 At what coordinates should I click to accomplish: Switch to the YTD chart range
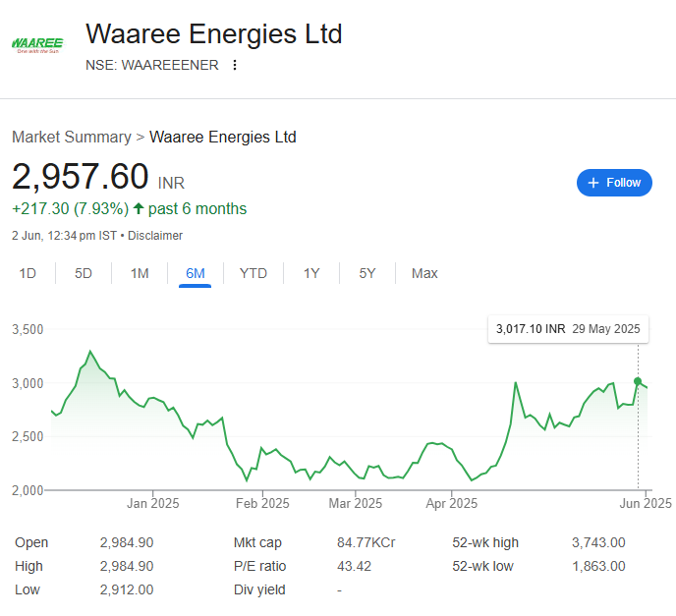253,273
